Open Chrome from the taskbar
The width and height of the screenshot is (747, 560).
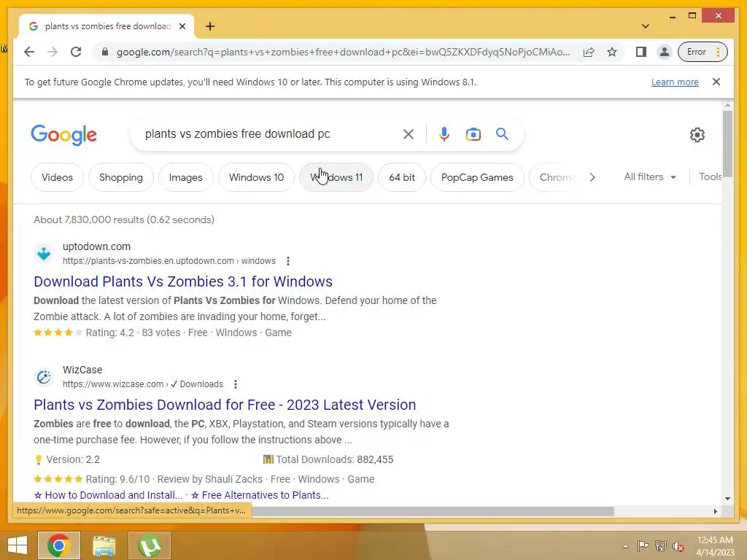(x=59, y=545)
